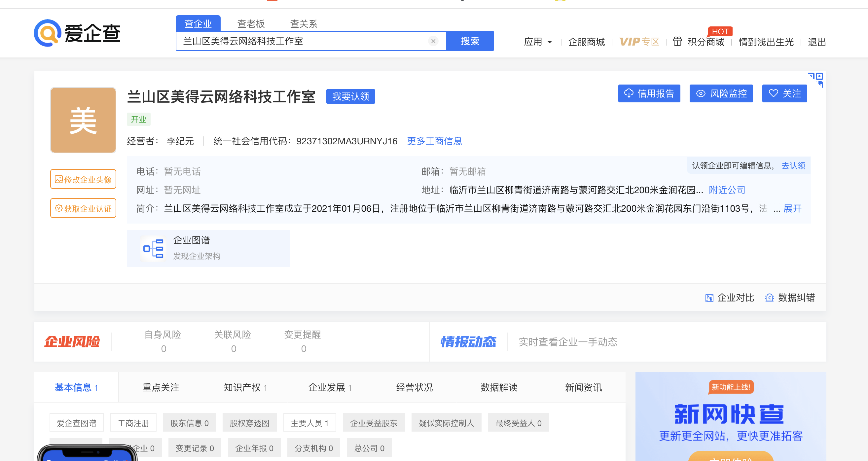This screenshot has height=461, width=868.
Task: Click 数据纠错 text link
Action: pyautogui.click(x=796, y=298)
